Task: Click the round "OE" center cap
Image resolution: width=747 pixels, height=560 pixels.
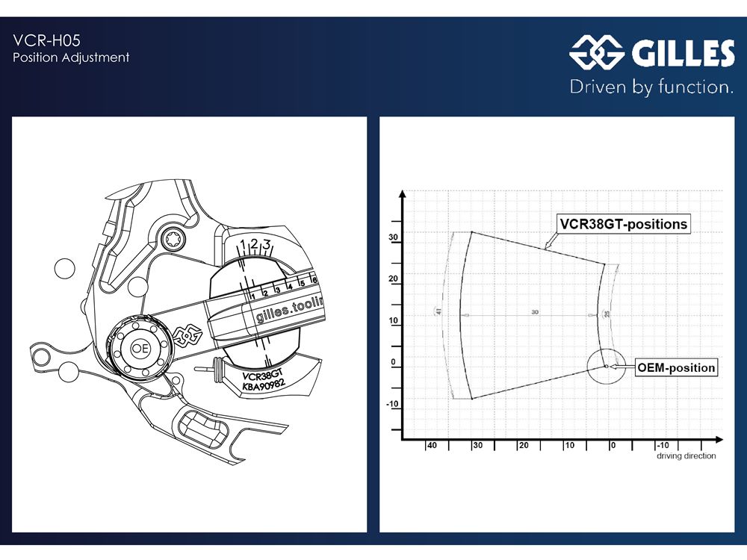Action: coord(140,349)
